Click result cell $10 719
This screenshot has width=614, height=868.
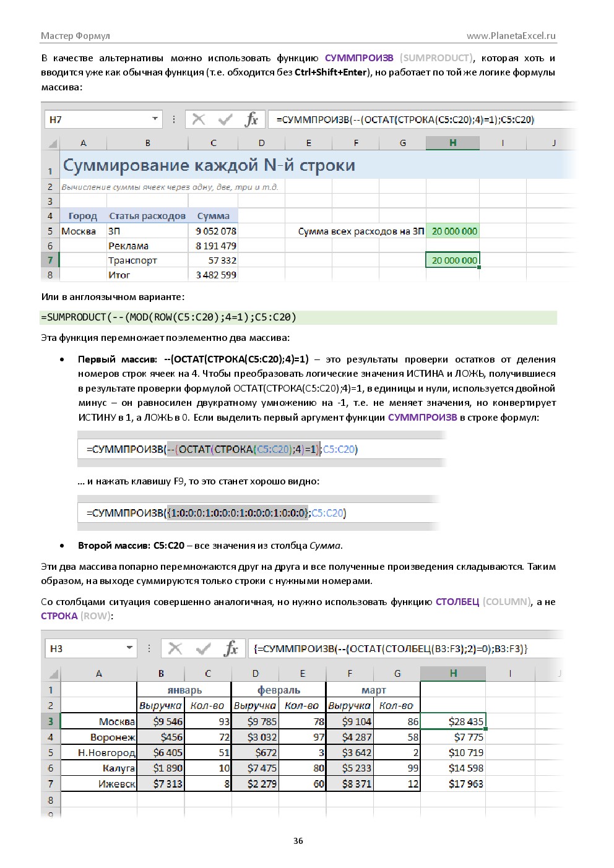point(453,752)
